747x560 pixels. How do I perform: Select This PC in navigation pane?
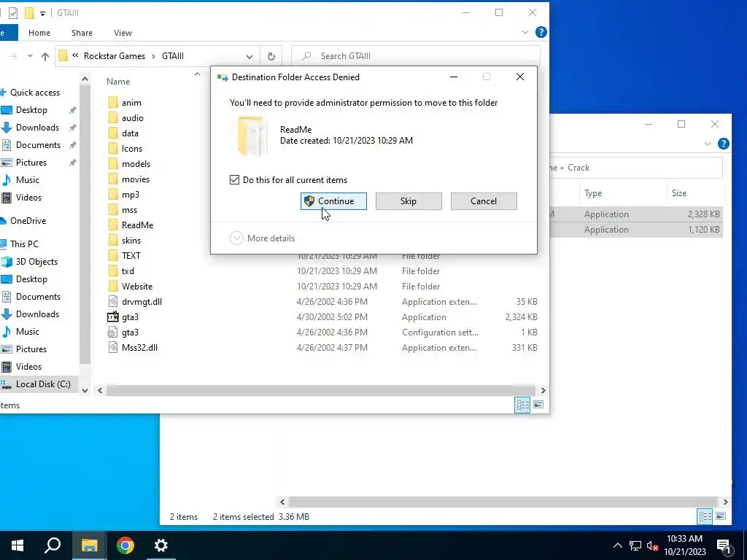[24, 244]
